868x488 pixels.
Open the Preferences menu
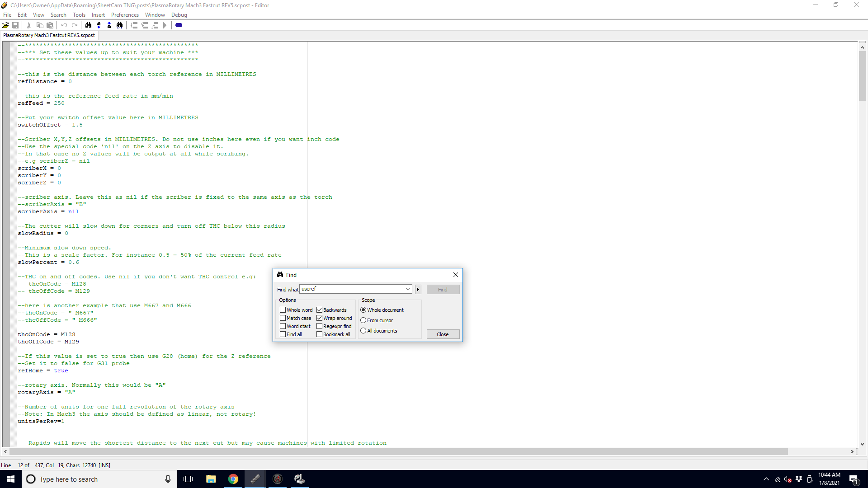tap(125, 15)
